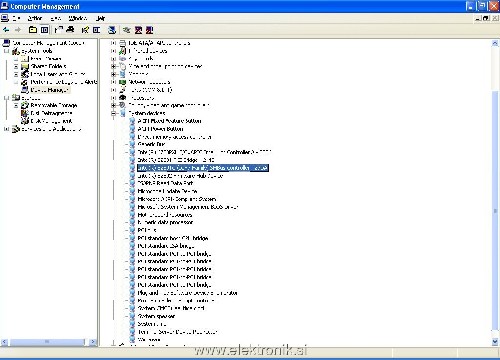The image size is (500, 360).
Task: Click the ACPI Power Button device icon
Action: pyautogui.click(x=132, y=129)
